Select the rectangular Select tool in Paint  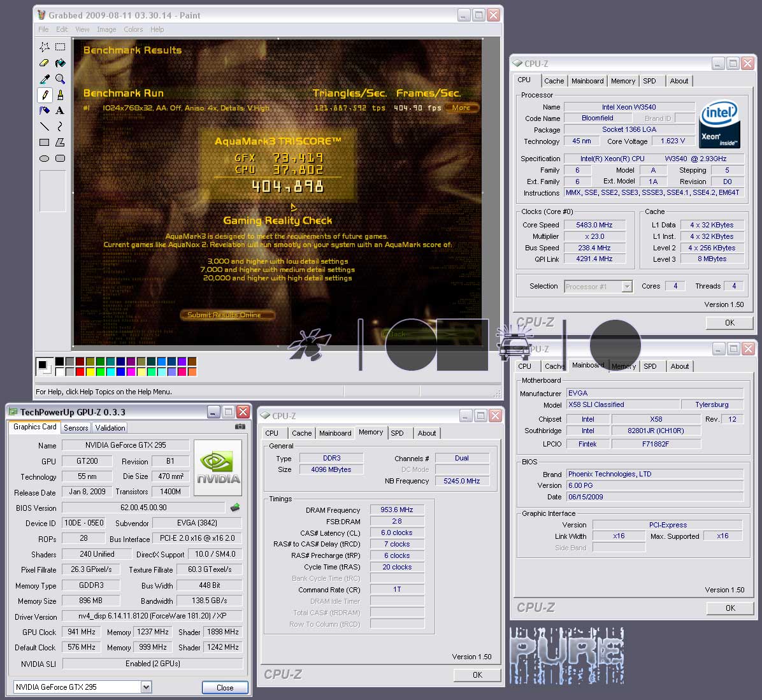(x=61, y=47)
